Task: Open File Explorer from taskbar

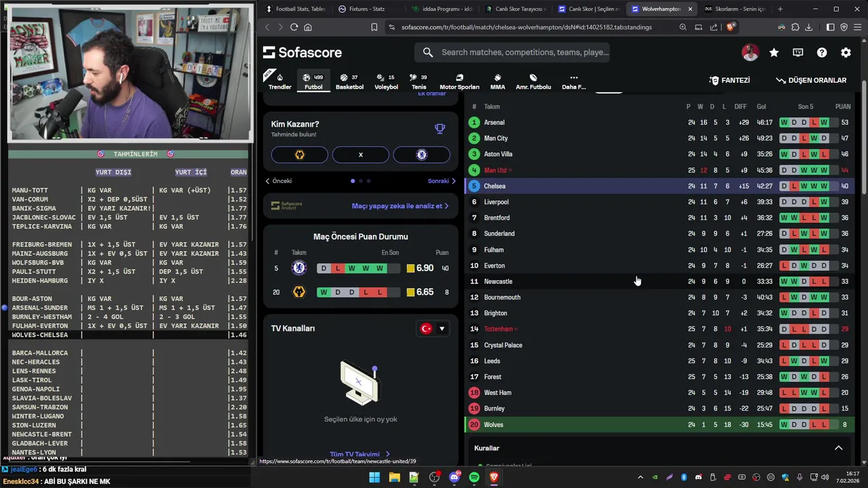Action: [x=394, y=477]
